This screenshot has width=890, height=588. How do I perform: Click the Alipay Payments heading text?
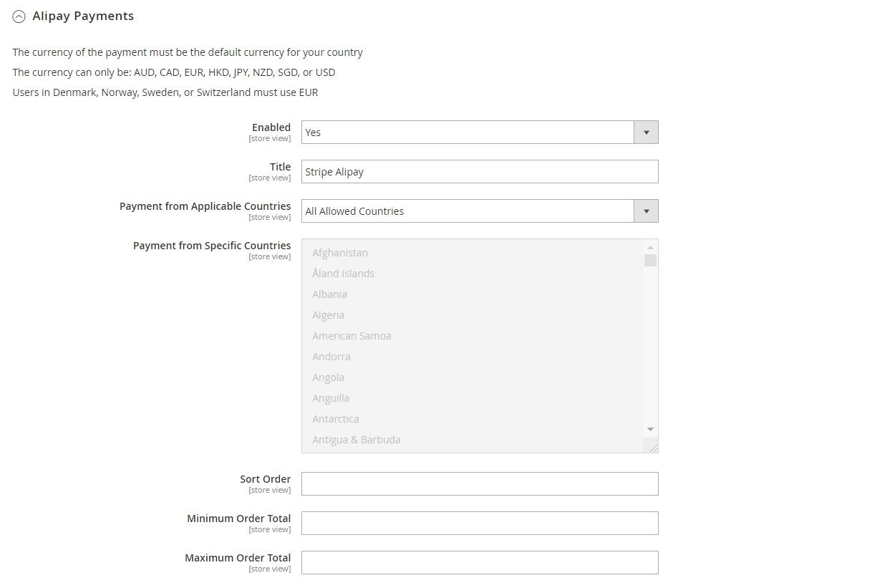point(83,16)
